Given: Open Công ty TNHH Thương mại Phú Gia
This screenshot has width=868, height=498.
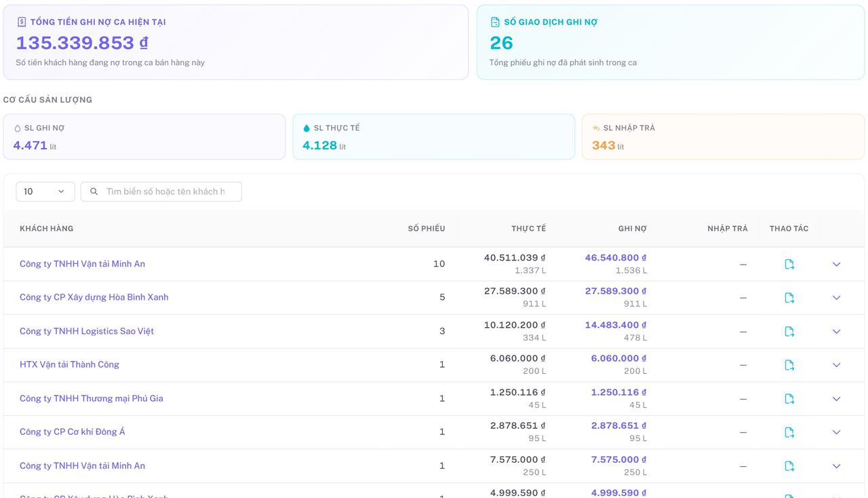Looking at the screenshot, I should tap(92, 398).
